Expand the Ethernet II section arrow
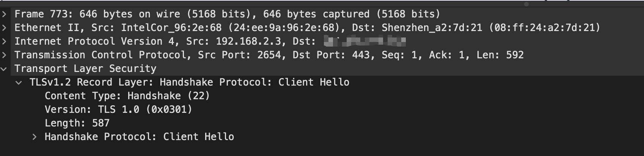Image resolution: width=644 pixels, height=156 pixels. (x=4, y=28)
